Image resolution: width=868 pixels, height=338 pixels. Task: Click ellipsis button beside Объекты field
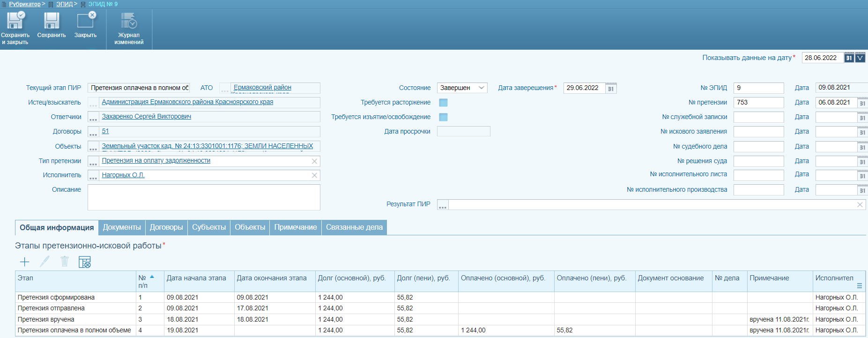point(93,147)
